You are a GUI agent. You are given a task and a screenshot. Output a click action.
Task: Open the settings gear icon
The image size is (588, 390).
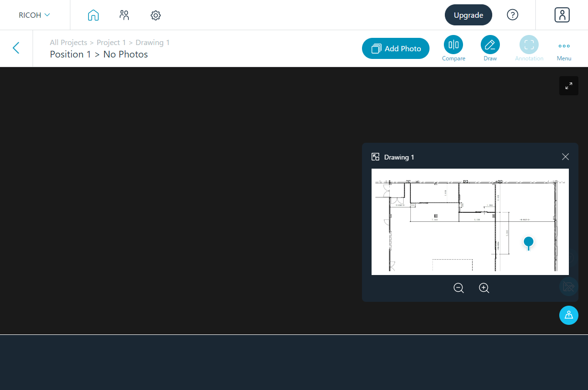point(156,15)
